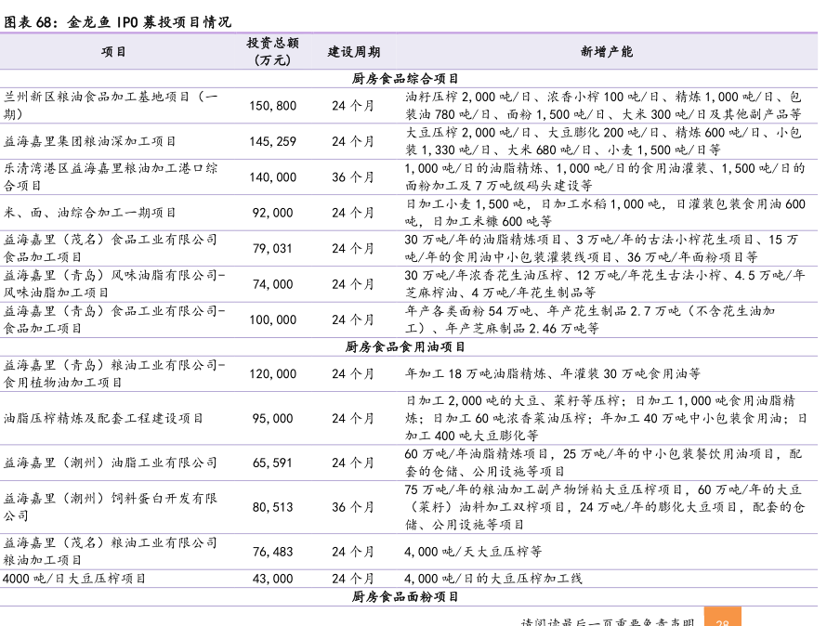The height and width of the screenshot is (626, 840).
Task: Select project '益海嘉里(茂名)粮油工业有限公司粮油加工项目'
Action: click(111, 552)
